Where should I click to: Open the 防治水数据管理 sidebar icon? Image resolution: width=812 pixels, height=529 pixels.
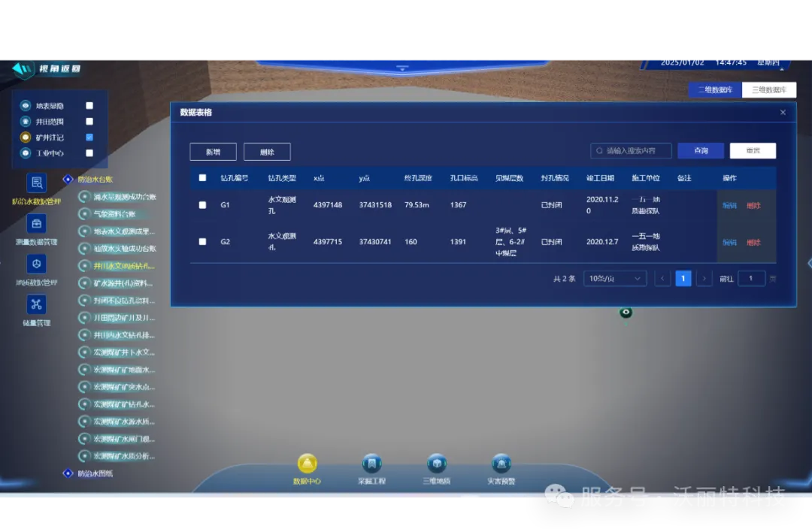(x=36, y=183)
